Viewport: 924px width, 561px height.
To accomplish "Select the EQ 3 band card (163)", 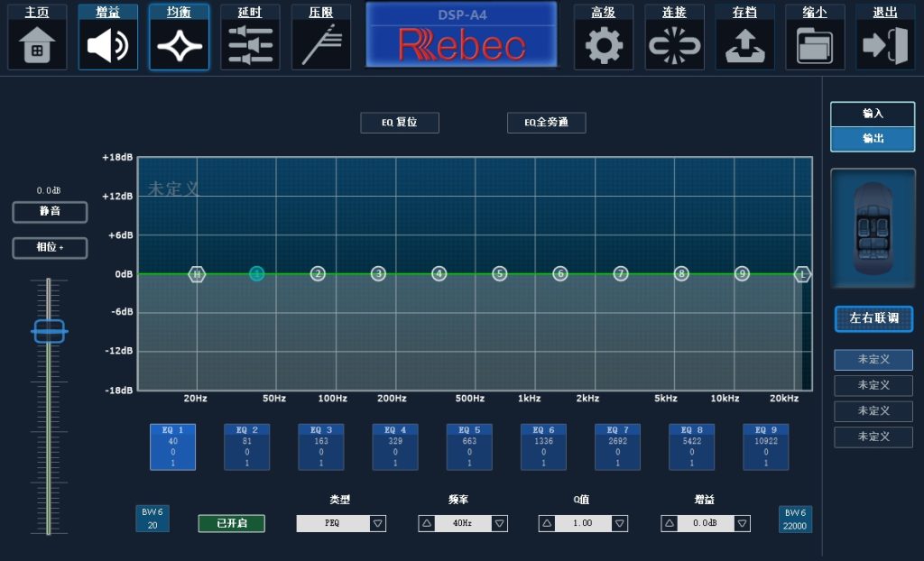I will 321,446.
